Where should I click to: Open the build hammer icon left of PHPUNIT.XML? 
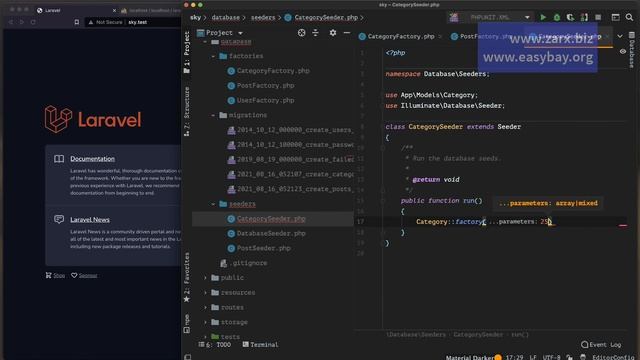point(453,17)
